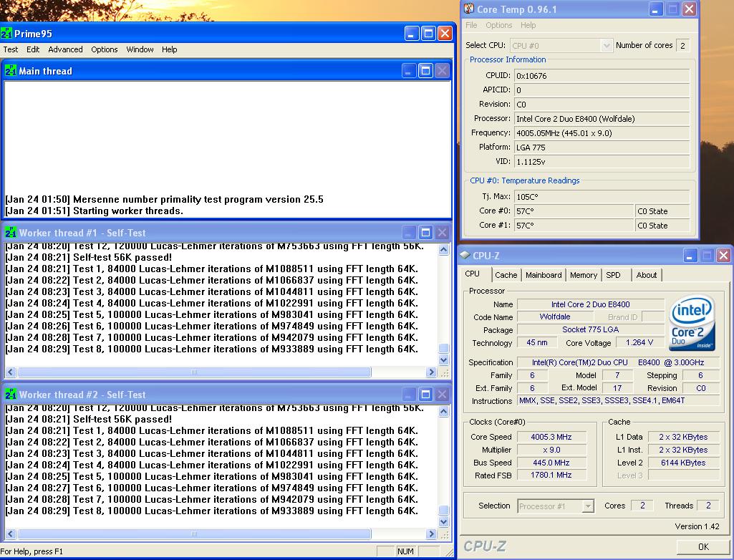Click the Worker thread #1 window icon
Viewport: 734px width, 560px height.
point(10,233)
